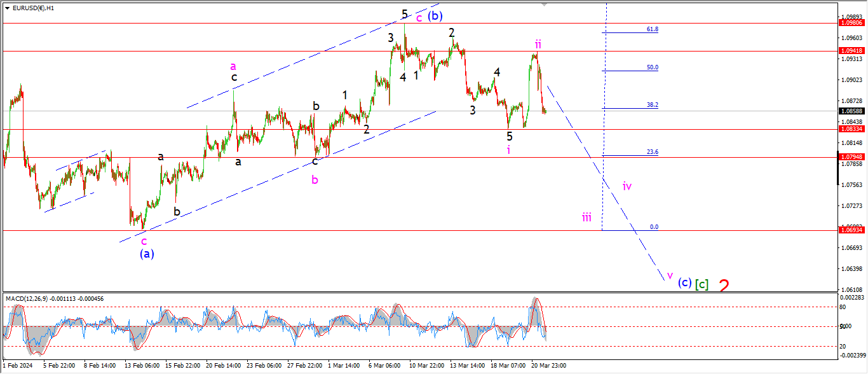
Task: Select the 1.07948 price level tag
Action: [x=852, y=157]
